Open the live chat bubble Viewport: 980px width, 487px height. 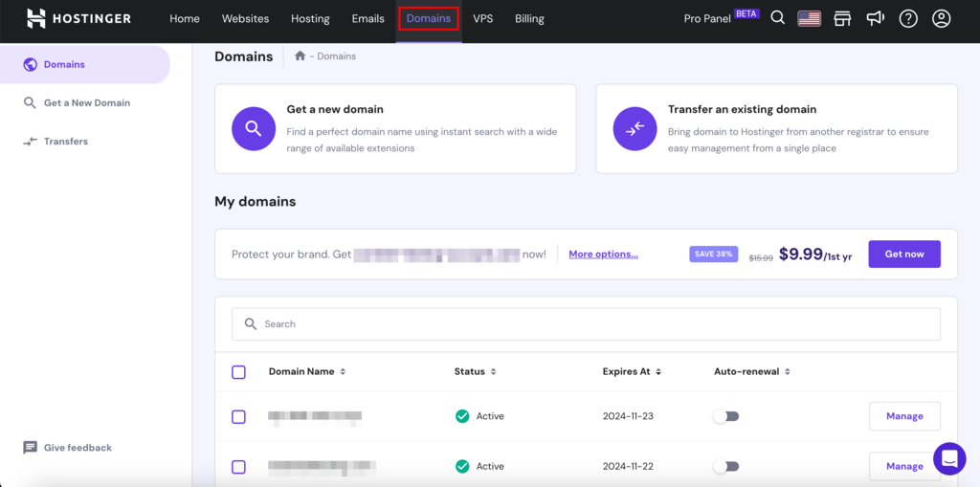coord(949,458)
